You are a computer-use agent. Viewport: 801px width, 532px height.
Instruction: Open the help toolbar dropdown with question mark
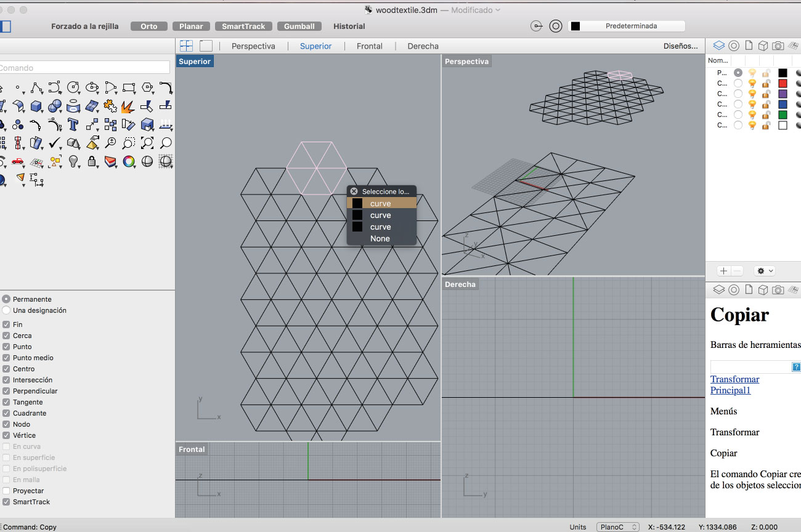click(796, 367)
